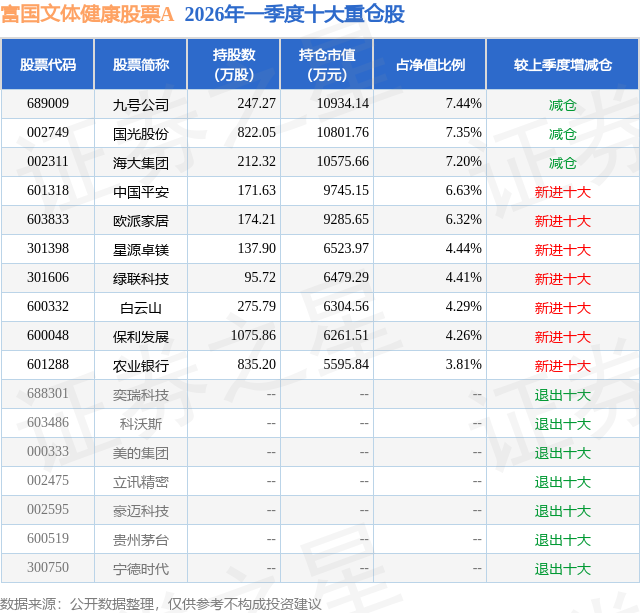Select stock code 689009

pyautogui.click(x=48, y=103)
